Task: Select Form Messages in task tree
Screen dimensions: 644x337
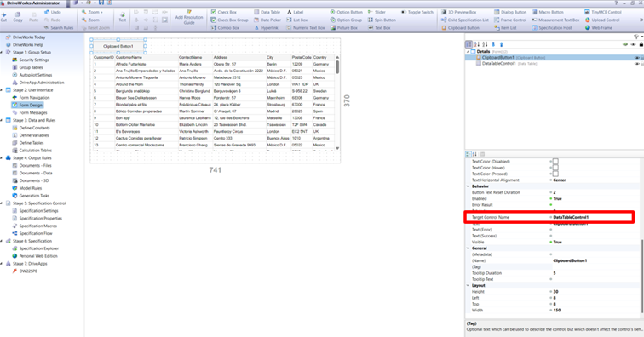Action: tap(30, 112)
